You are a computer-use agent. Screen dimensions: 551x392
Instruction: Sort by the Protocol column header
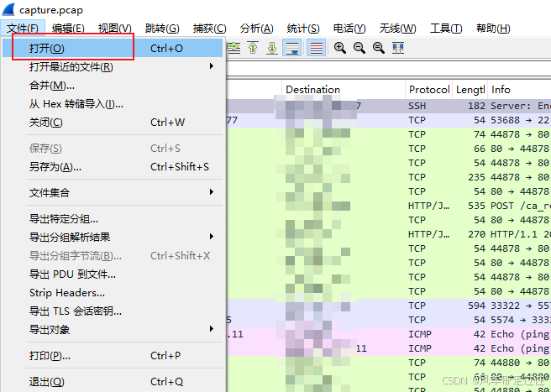[x=428, y=90]
